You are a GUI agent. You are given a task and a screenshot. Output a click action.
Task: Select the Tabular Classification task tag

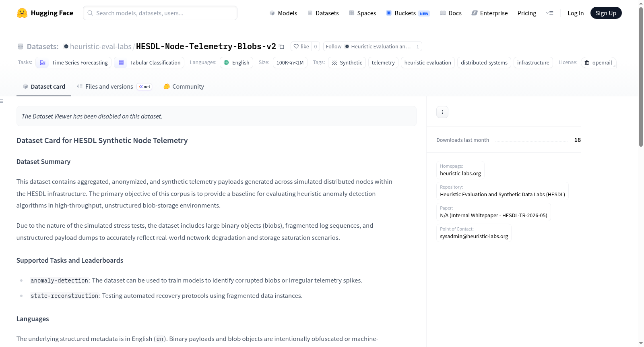pos(149,62)
